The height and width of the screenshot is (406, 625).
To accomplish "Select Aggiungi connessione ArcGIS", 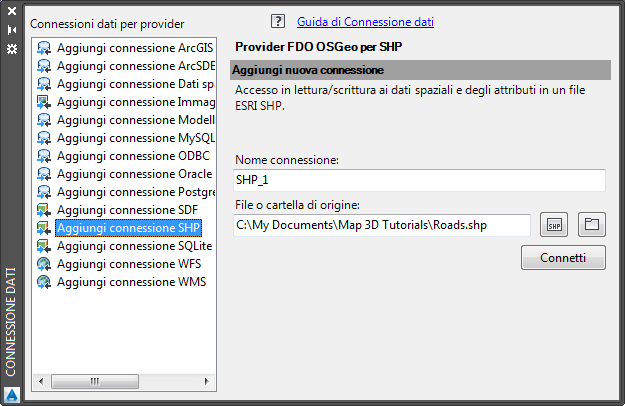I will click(135, 48).
